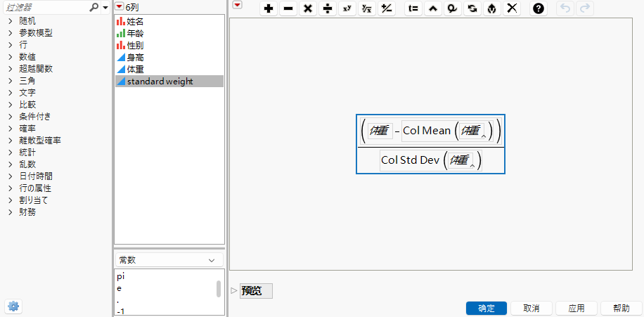This screenshot has width=644, height=317.
Task: Expand the 日付時間 function category
Action: [11, 176]
